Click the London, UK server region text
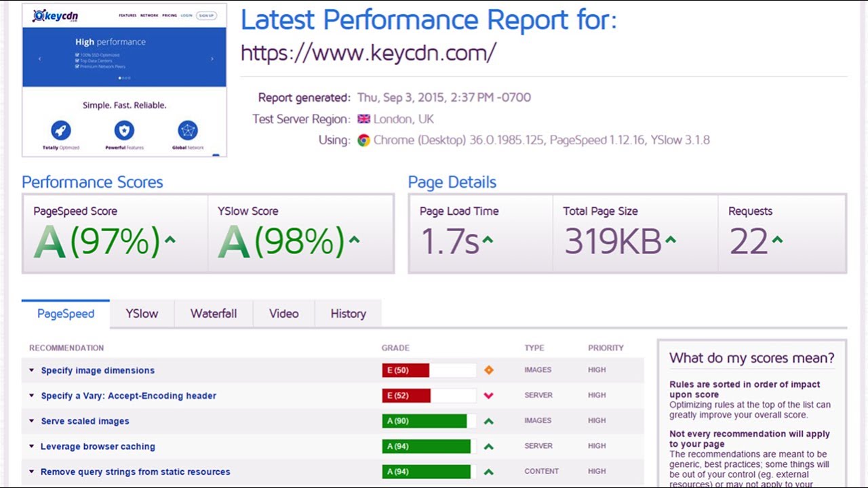 (x=403, y=119)
